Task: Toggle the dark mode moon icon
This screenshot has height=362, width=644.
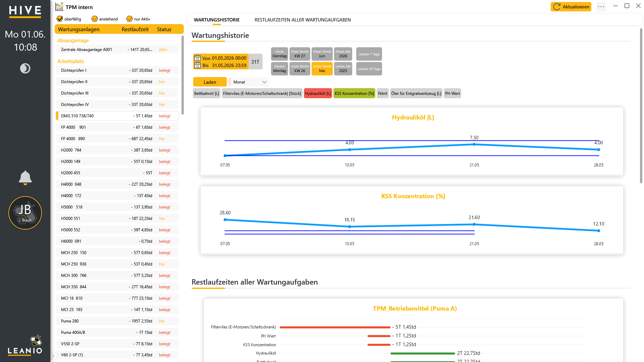Action: pyautogui.click(x=25, y=68)
